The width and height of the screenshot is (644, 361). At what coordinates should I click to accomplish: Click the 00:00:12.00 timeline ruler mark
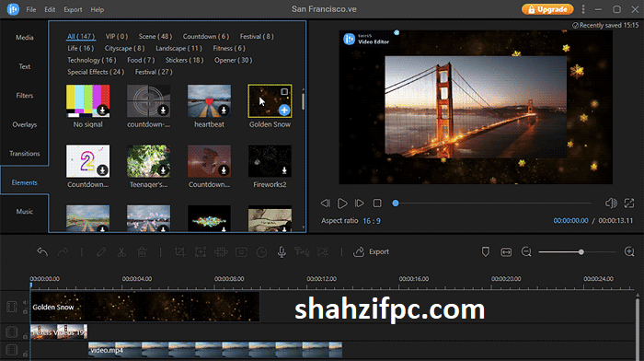321,279
